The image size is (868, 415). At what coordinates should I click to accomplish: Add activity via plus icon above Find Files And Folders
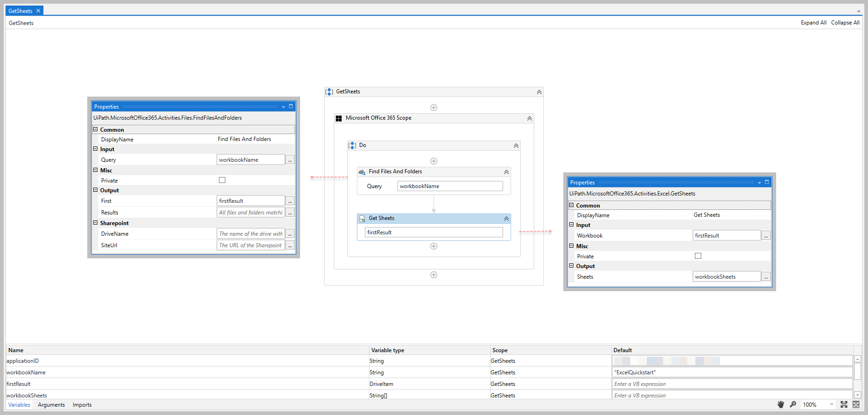tap(434, 161)
